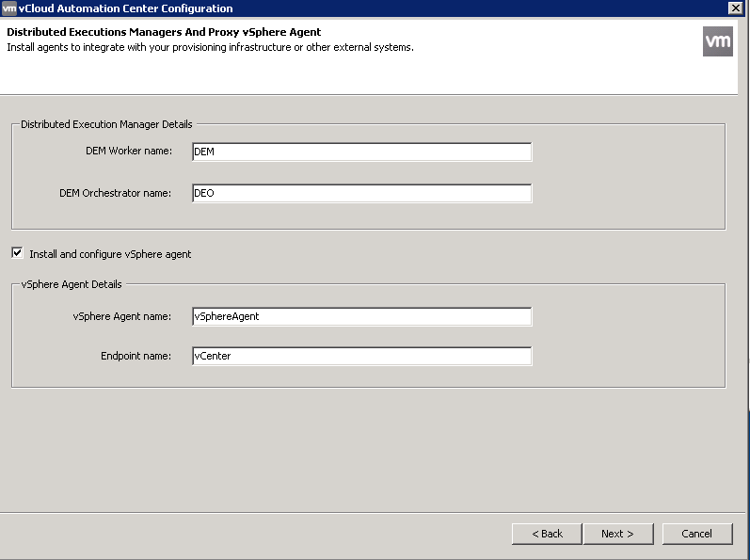
Task: Go to previous step with the Back button
Action: click(547, 534)
